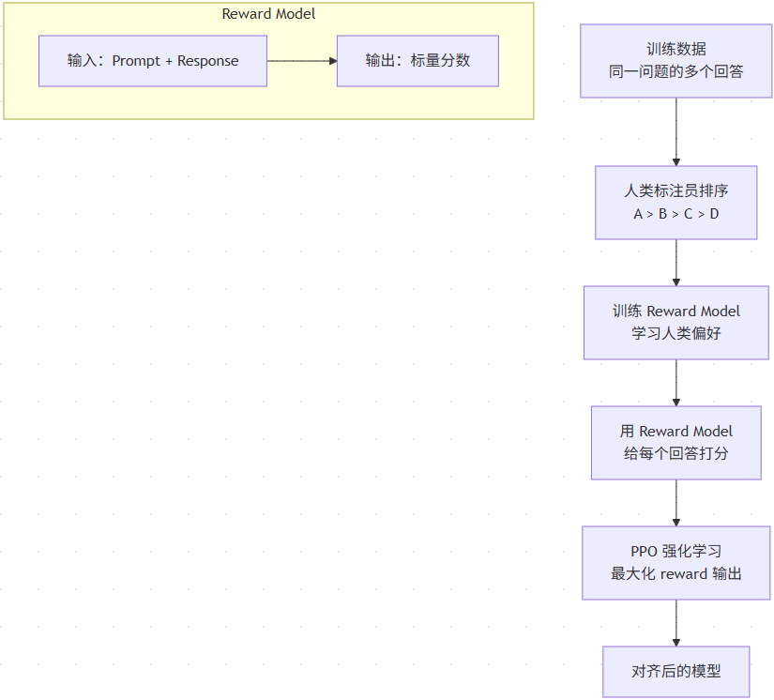774x700 pixels.
Task: Click arrow from 人类标注员排序 to 训练 Reward Model
Action: point(675,263)
